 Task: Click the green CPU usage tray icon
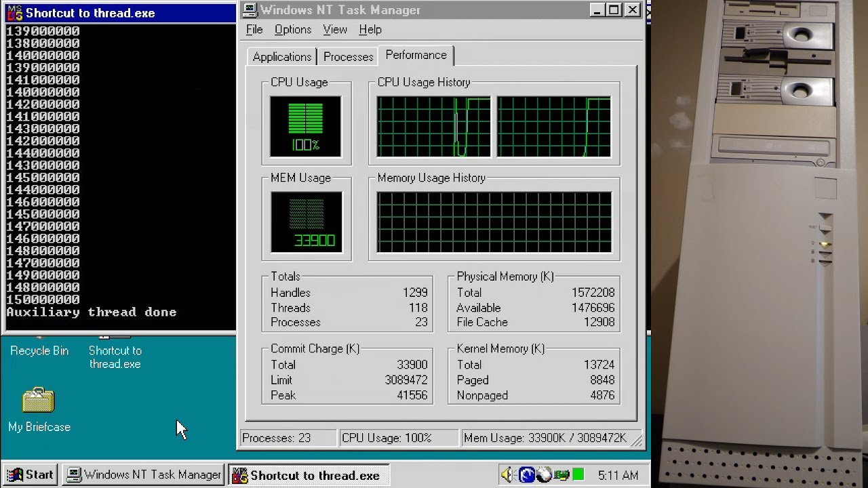[x=578, y=475]
